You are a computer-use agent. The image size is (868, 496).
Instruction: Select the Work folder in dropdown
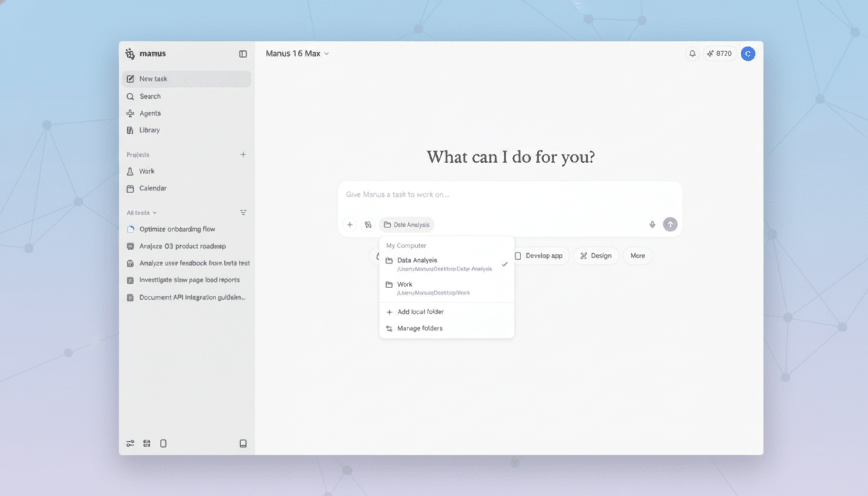click(x=447, y=288)
